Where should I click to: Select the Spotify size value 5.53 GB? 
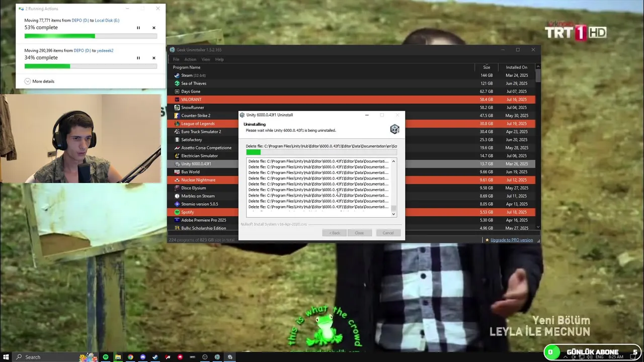487,212
